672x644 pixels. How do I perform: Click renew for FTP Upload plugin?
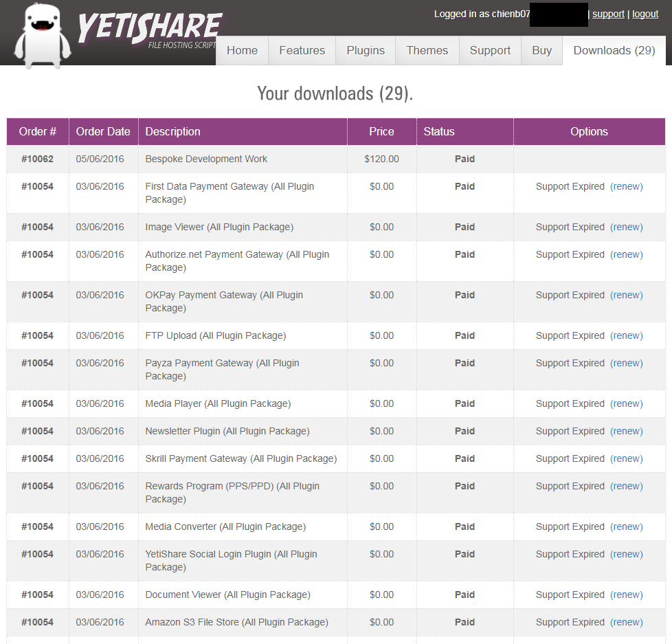[x=626, y=335]
